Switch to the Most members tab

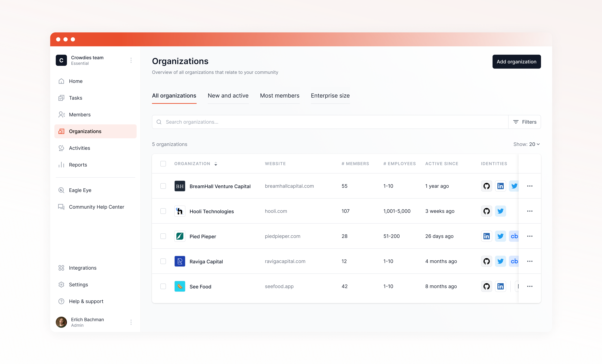click(279, 96)
